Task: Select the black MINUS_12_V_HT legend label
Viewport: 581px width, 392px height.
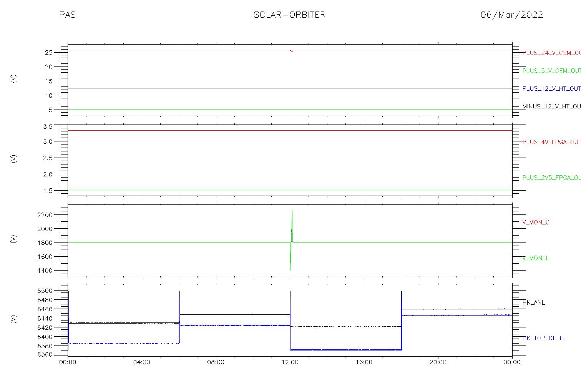Action: click(x=551, y=106)
